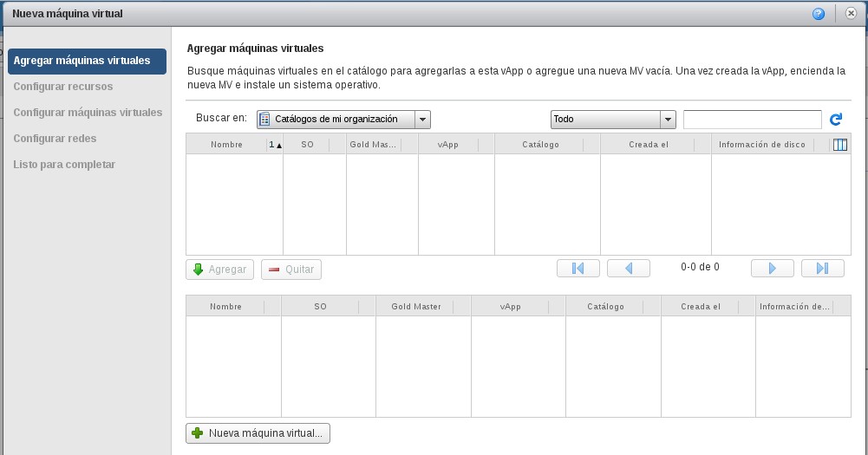This screenshot has width=868, height=455.
Task: Go to previous page of results
Action: pos(629,269)
